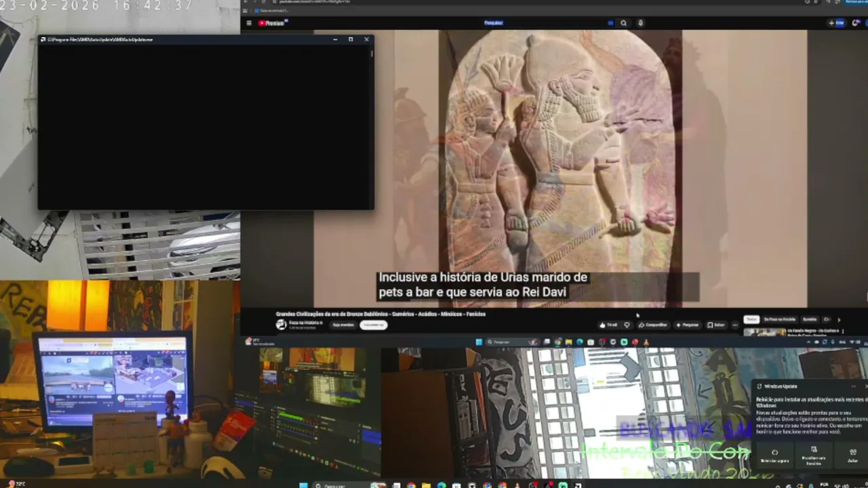Click the Adiar snooze button in Windows Update
This screenshot has width=868, height=488.
(852, 454)
